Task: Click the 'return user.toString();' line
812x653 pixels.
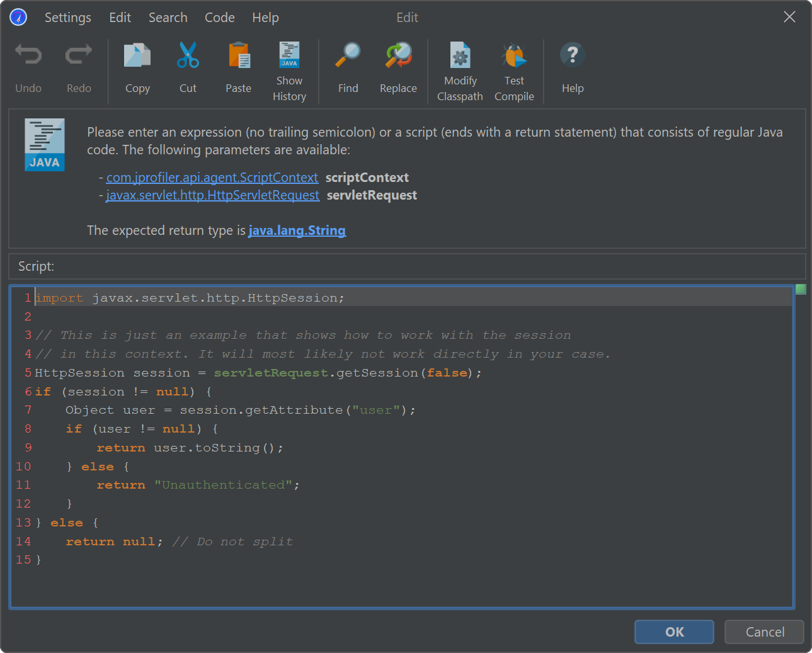Action: click(x=190, y=448)
